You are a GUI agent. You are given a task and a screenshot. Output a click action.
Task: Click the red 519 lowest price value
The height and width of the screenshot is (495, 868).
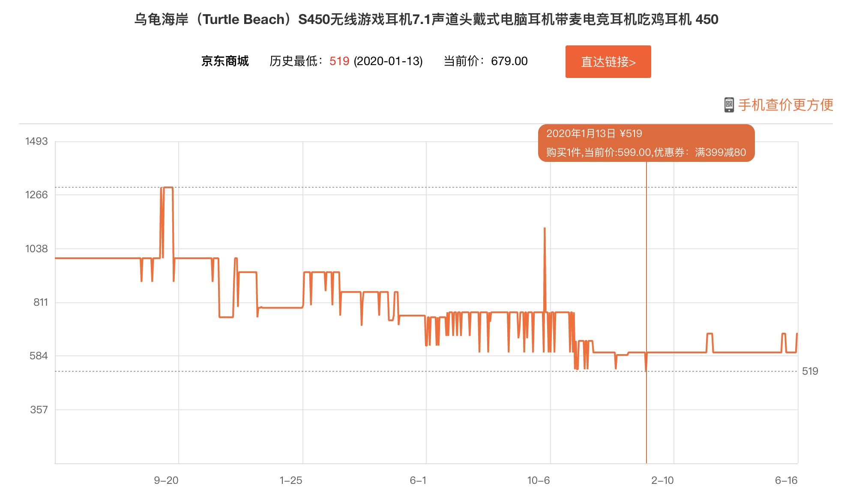339,61
